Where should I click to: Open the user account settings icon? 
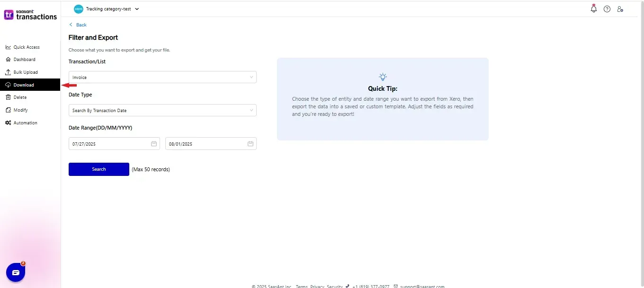[x=620, y=9]
